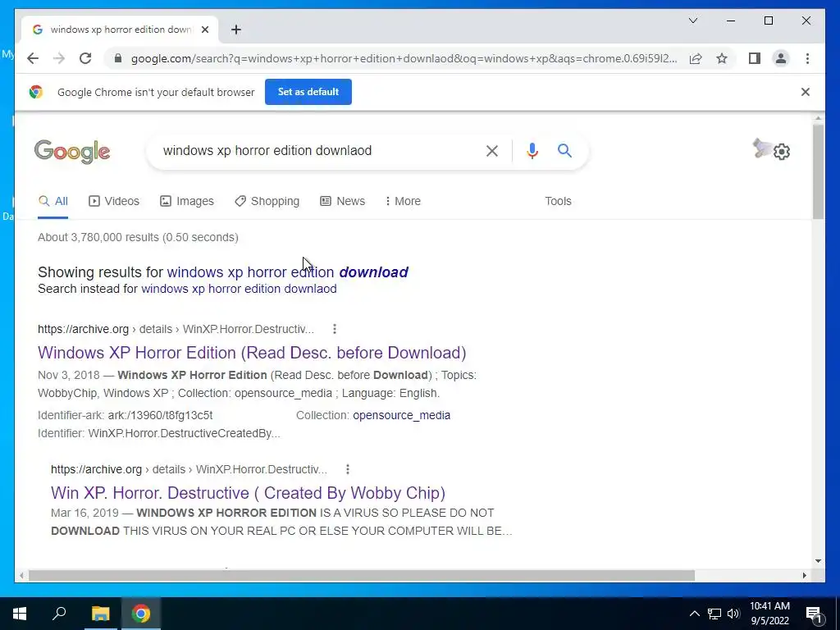Switch to the Shopping tab
Image resolution: width=840 pixels, height=630 pixels.
pyautogui.click(x=267, y=201)
